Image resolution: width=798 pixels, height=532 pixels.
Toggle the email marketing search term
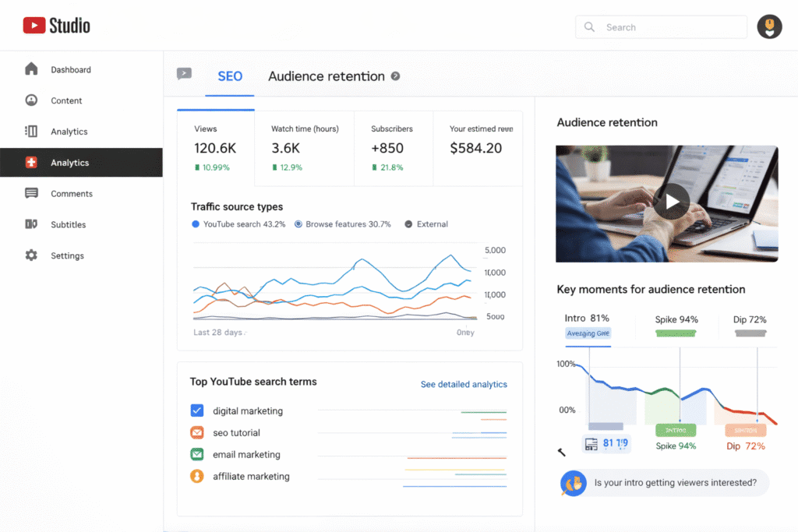point(197,454)
